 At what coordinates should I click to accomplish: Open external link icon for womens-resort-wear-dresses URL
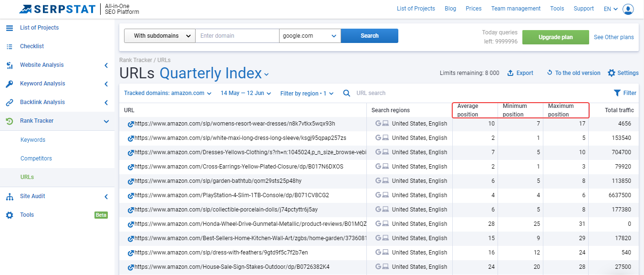coord(131,124)
